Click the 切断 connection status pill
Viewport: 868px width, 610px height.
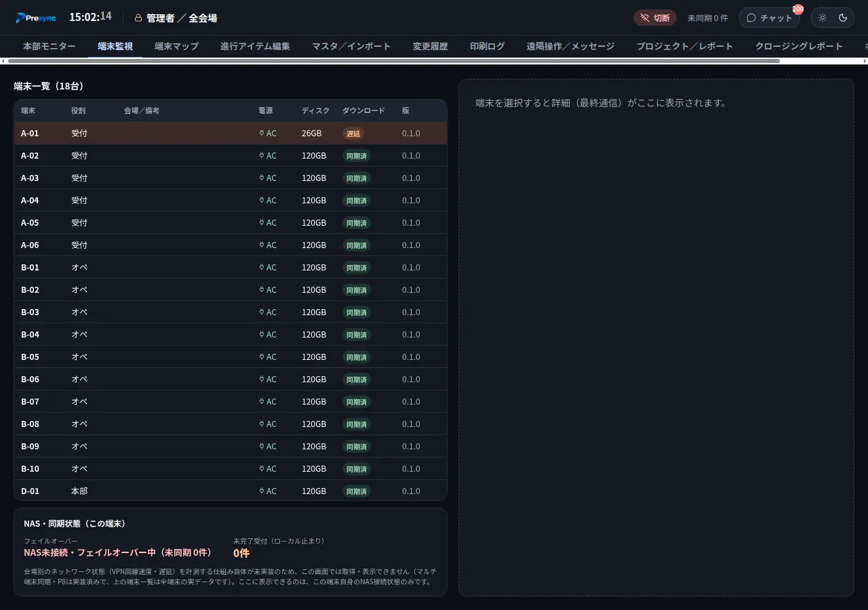point(655,18)
